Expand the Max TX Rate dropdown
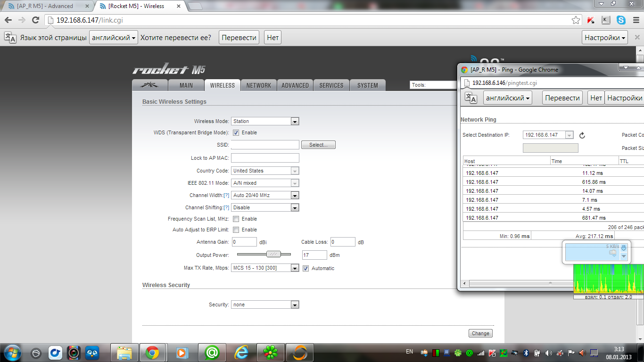The width and height of the screenshot is (644, 362). 265,268
